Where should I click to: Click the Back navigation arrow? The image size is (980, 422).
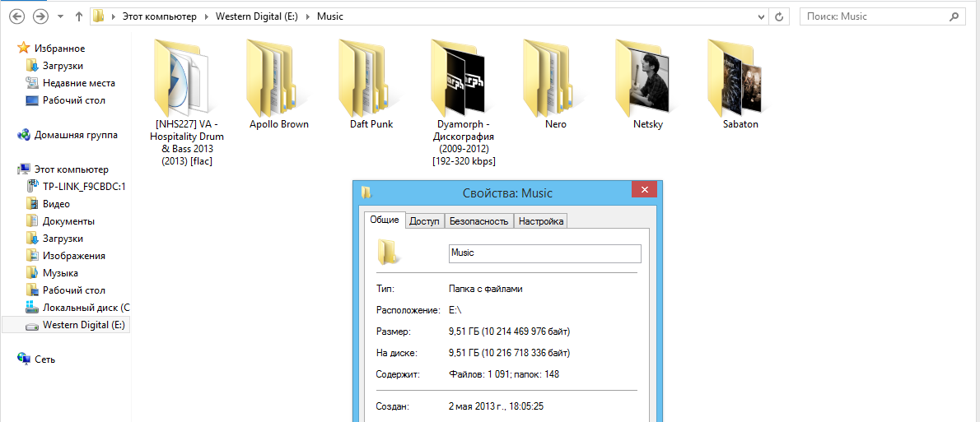pos(17,16)
